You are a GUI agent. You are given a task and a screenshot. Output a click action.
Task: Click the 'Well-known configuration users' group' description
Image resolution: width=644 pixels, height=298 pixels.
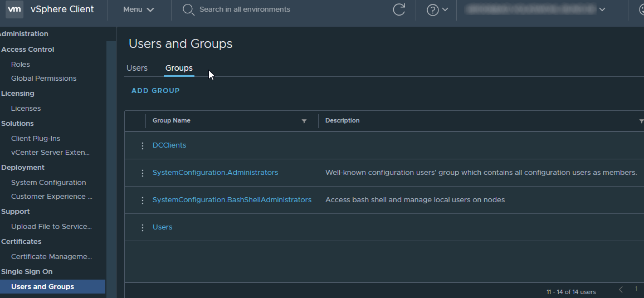(x=481, y=173)
